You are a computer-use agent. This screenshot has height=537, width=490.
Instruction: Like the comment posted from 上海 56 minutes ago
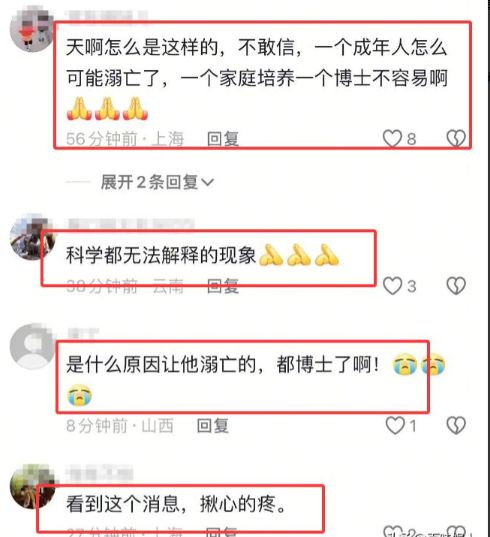(x=392, y=138)
